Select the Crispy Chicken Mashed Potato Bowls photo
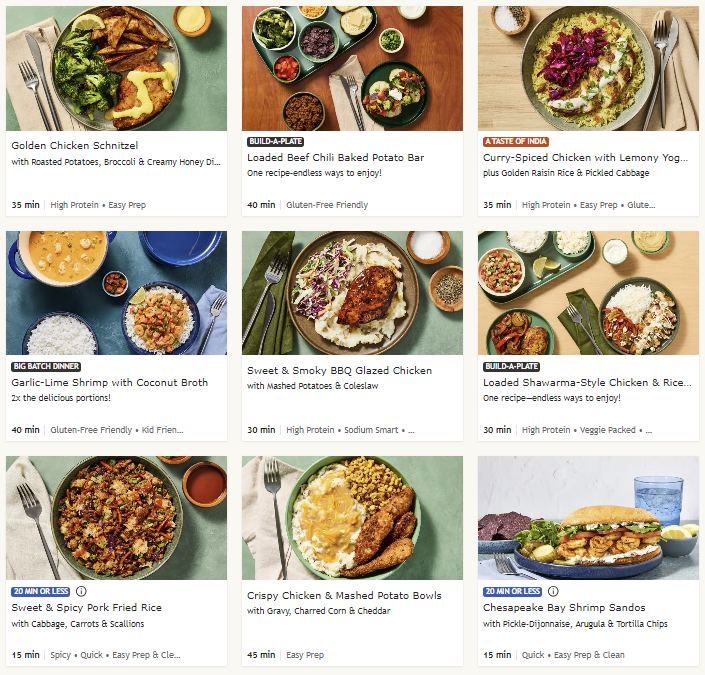The height and width of the screenshot is (675, 705). [x=352, y=518]
